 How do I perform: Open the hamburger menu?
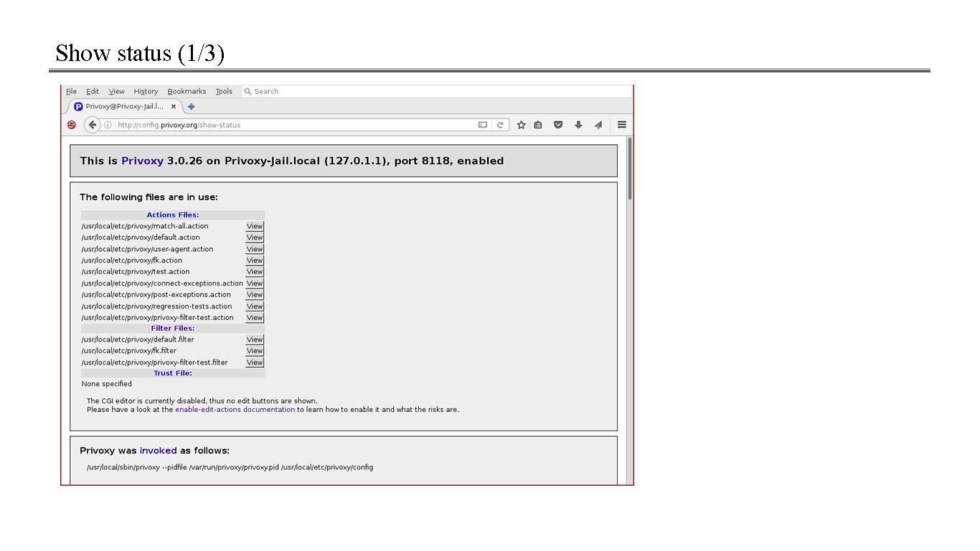622,125
